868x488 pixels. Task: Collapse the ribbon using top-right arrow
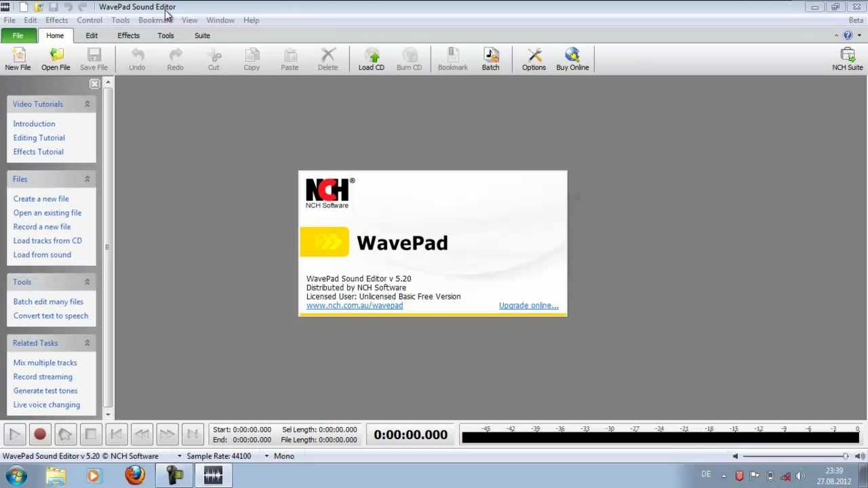point(836,35)
